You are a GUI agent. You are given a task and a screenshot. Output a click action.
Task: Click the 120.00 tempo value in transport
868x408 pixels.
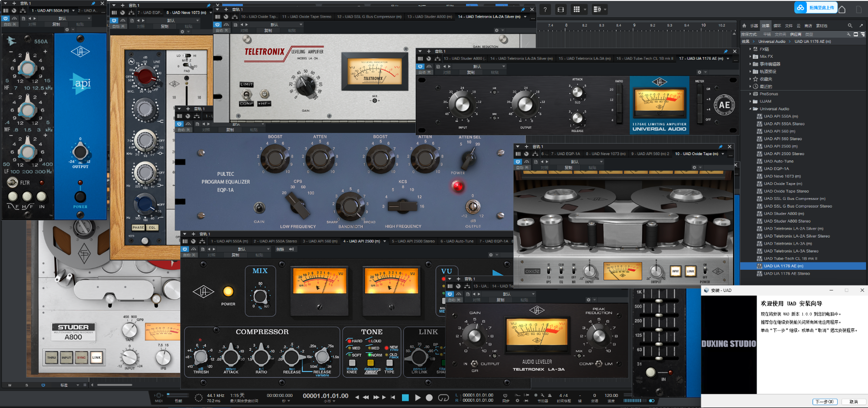[x=611, y=395]
